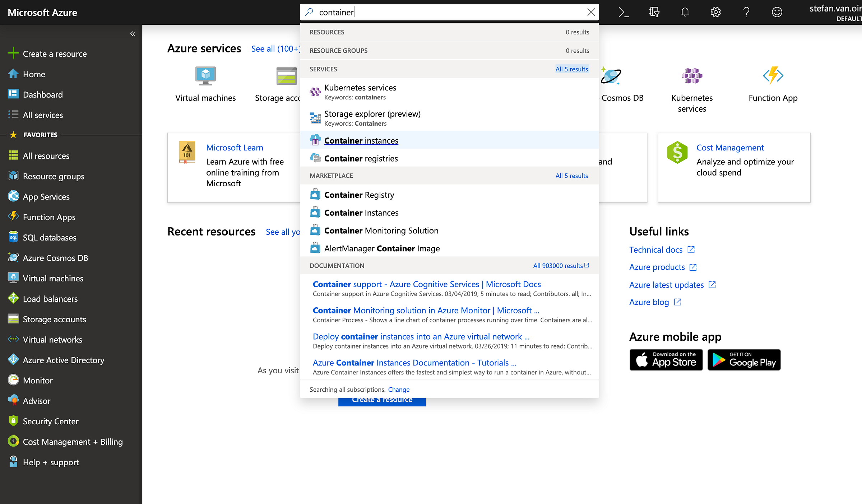Select Container registries search result

[361, 158]
